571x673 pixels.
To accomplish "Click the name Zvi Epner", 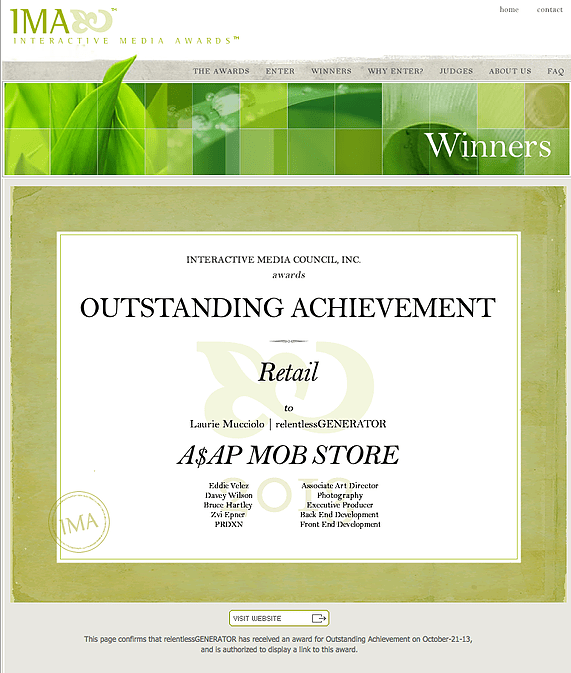I will 228,514.
